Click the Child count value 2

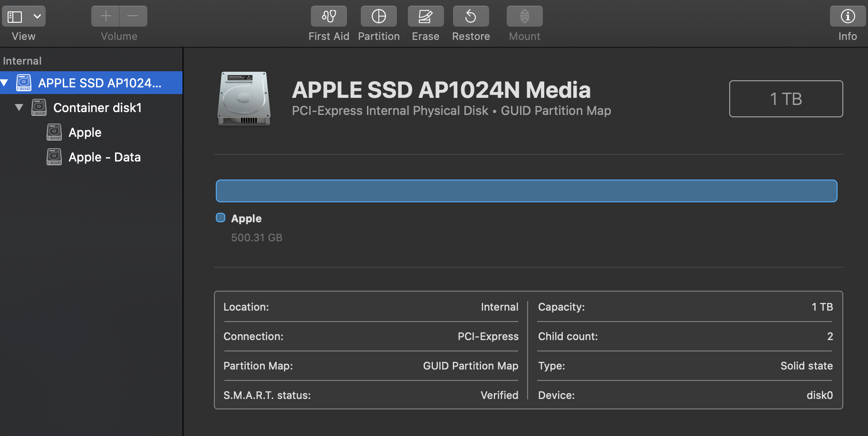click(x=830, y=336)
